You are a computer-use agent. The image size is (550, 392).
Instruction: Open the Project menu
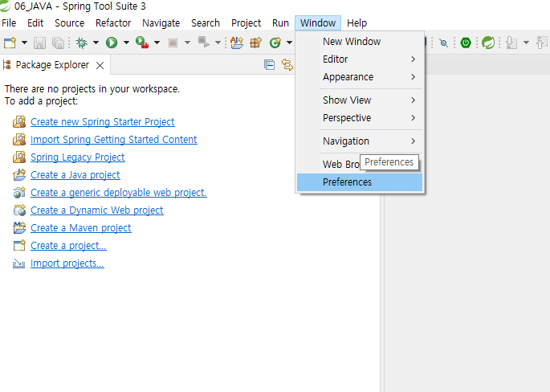click(246, 23)
